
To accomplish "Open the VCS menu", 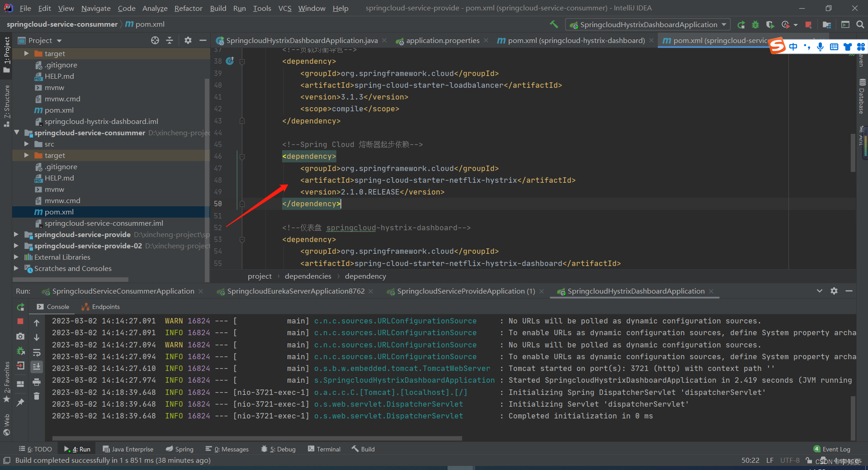I will coord(285,8).
